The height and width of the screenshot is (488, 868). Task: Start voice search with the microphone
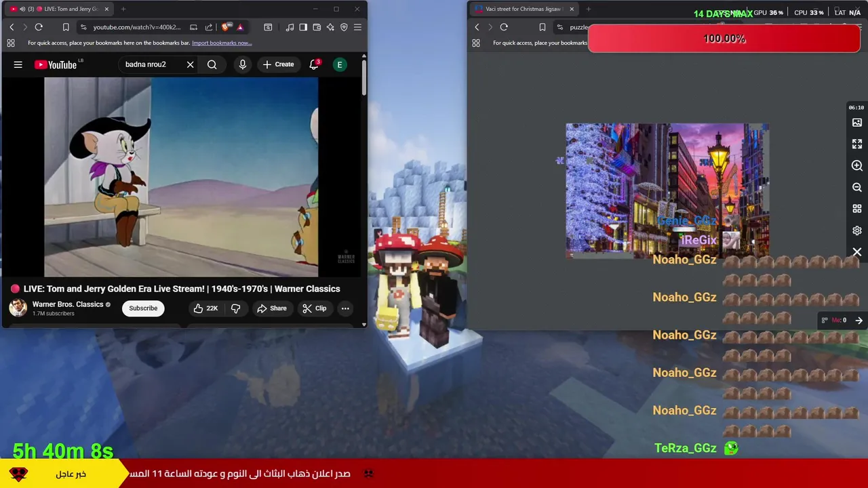click(242, 64)
